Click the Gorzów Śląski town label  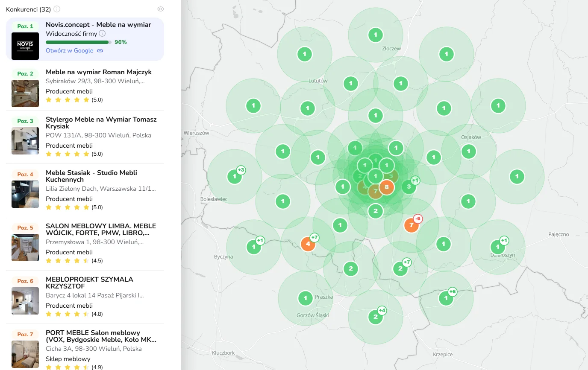coord(312,315)
